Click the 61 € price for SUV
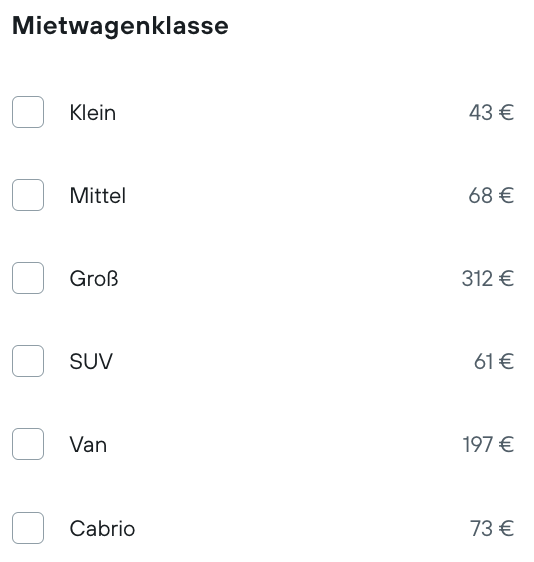This screenshot has width=534, height=562. pos(494,362)
